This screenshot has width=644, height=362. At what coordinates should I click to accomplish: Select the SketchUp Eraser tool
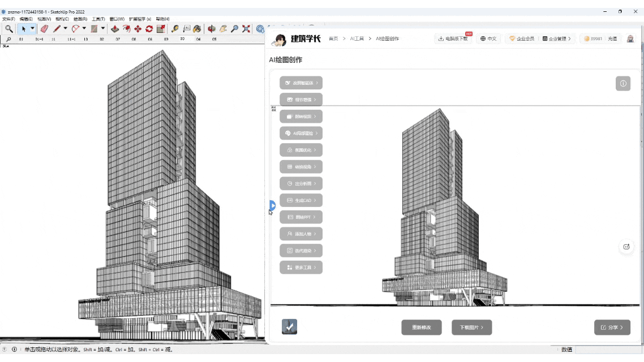[44, 29]
